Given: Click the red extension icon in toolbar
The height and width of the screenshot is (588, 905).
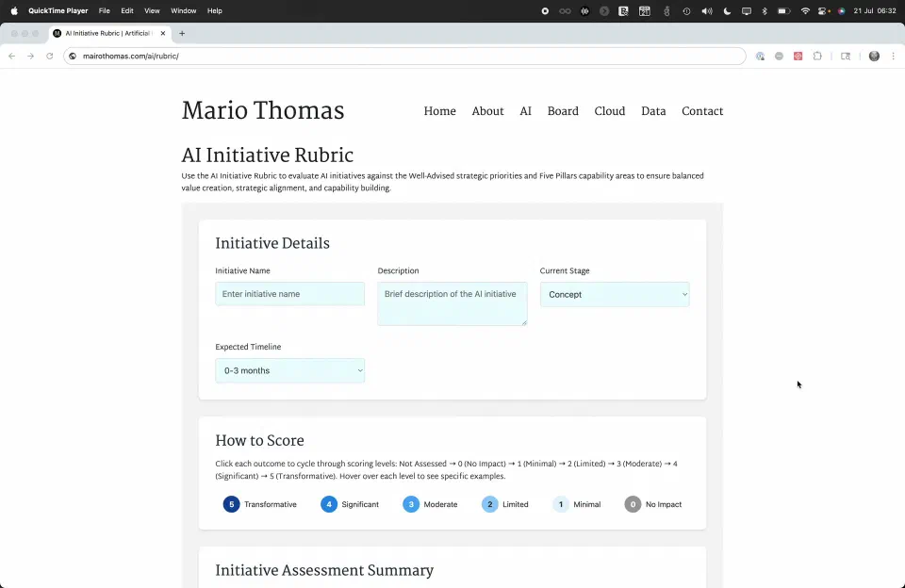Looking at the screenshot, I should point(798,56).
